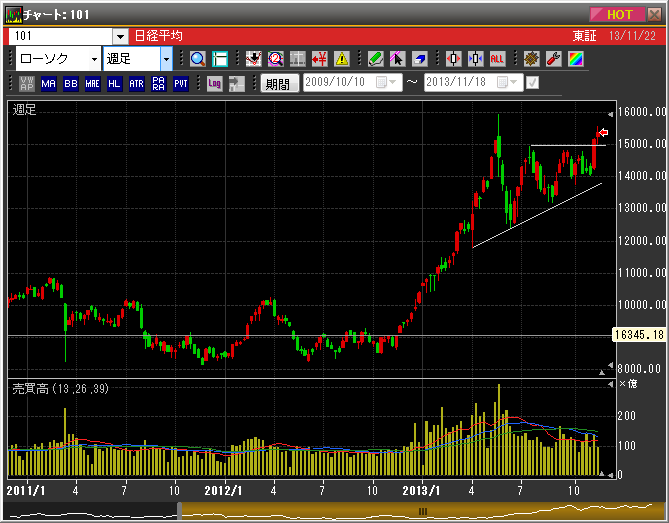Viewport: 669px width, 523px height.
Task: Open the rainbow color settings icon
Action: pos(574,59)
